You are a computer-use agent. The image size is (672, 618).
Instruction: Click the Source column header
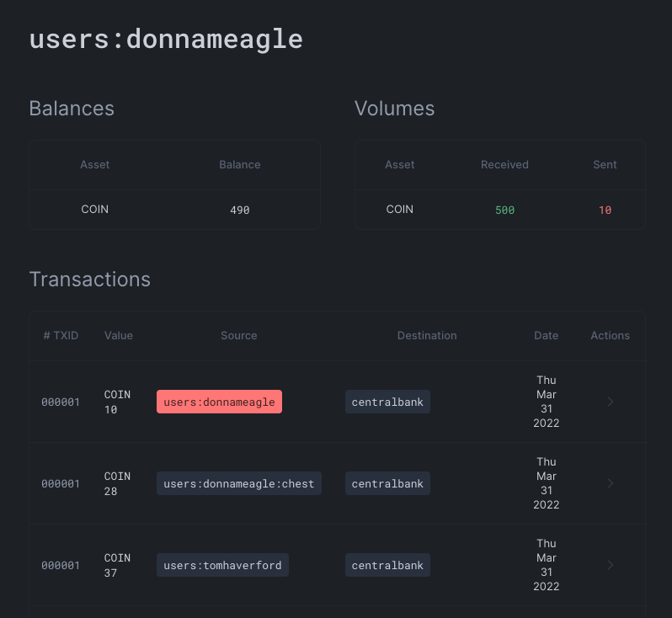(x=238, y=335)
